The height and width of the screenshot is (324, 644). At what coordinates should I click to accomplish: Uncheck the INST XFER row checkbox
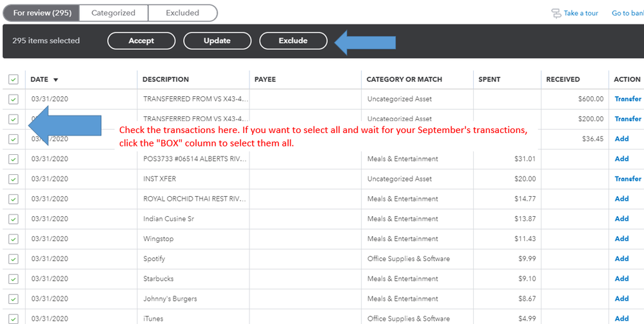[14, 179]
